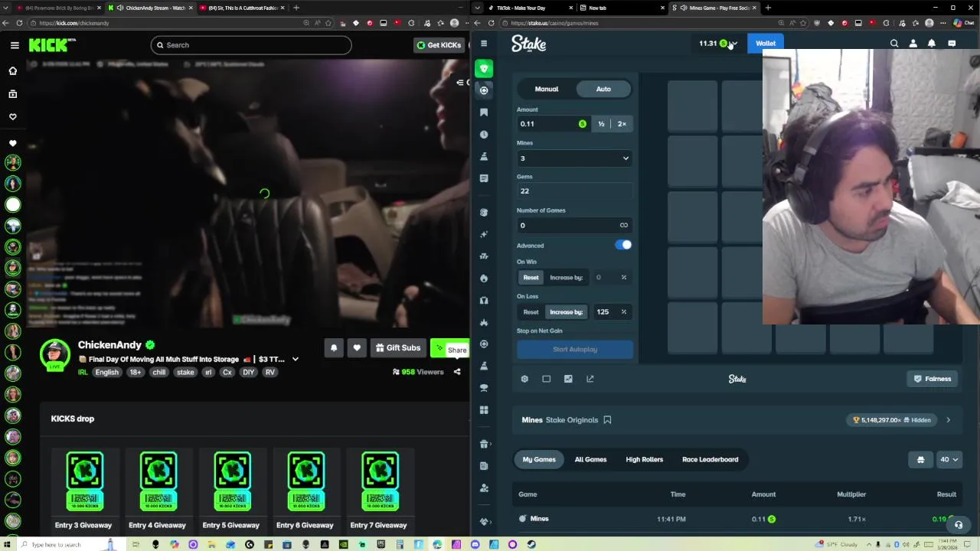Halve the bet with ½ button
Viewport: 980px width, 551px height.
click(x=601, y=124)
